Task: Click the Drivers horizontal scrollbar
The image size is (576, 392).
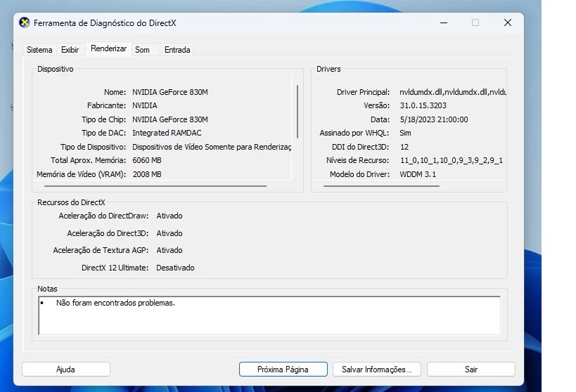Action: click(x=381, y=186)
